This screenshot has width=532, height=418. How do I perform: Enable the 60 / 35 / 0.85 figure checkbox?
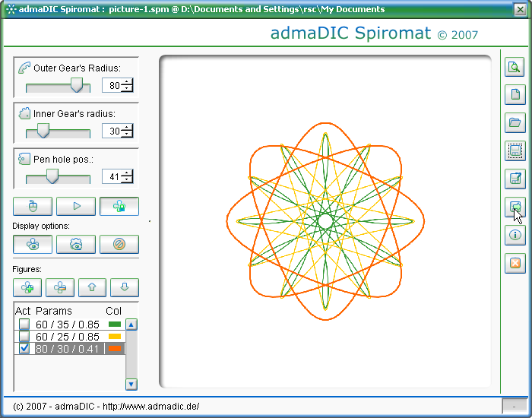pos(24,325)
